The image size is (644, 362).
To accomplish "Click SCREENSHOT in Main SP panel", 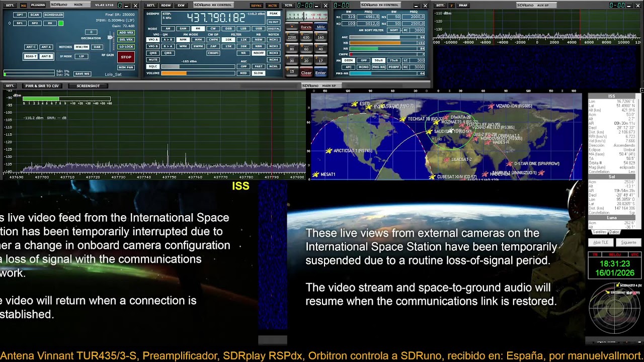I will click(88, 86).
